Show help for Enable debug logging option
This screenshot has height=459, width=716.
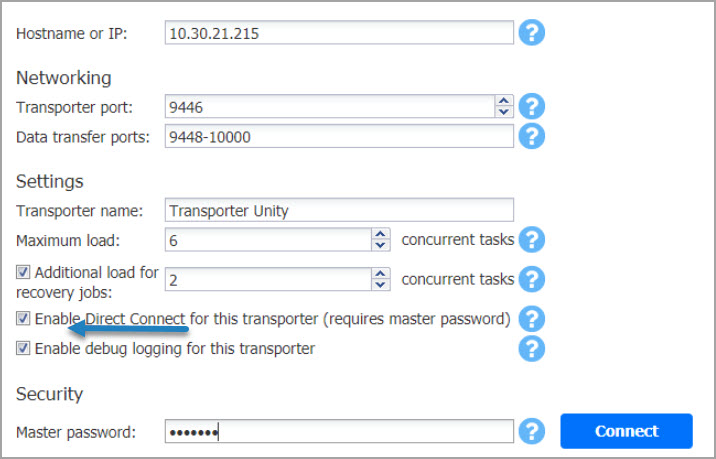(x=532, y=348)
